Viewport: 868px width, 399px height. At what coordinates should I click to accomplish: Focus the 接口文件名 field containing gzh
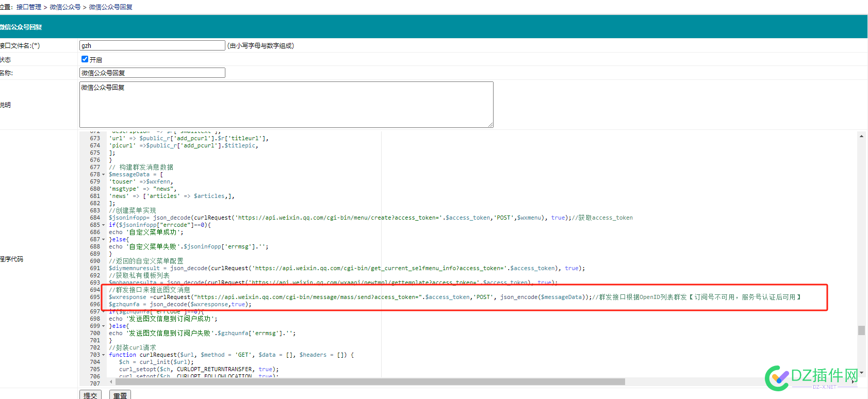[152, 45]
